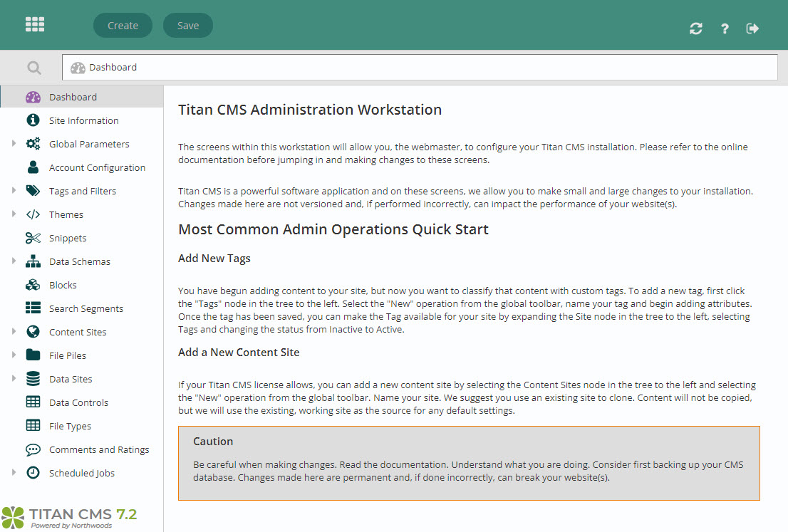The image size is (788, 532).
Task: Open Themes label in the navigation tree
Action: click(66, 214)
